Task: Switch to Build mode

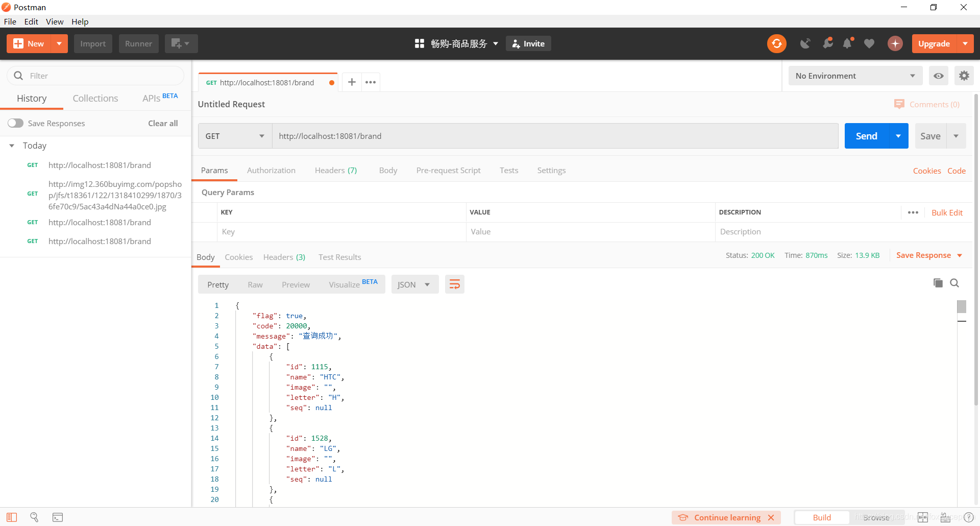Action: [x=822, y=517]
